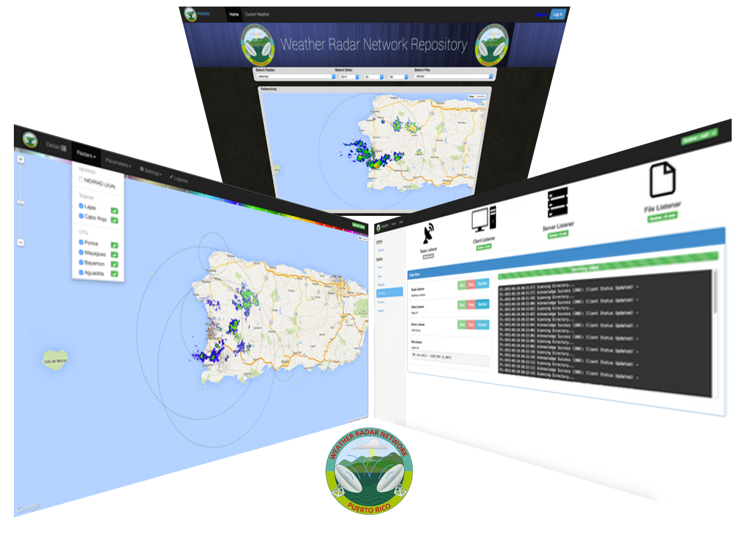Start the Radar Listener
This screenshot has height=560, width=747.
pyautogui.click(x=462, y=285)
